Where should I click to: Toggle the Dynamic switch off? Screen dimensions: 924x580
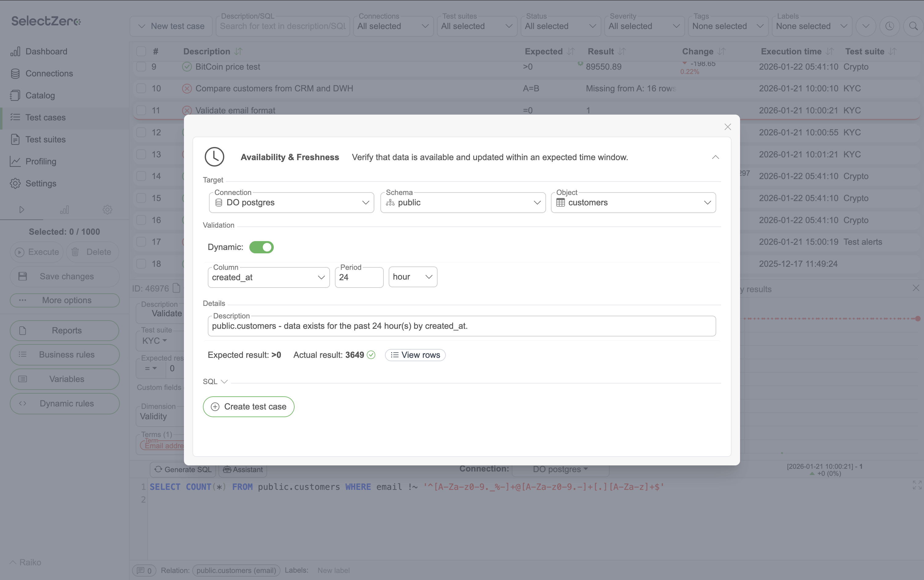click(261, 247)
